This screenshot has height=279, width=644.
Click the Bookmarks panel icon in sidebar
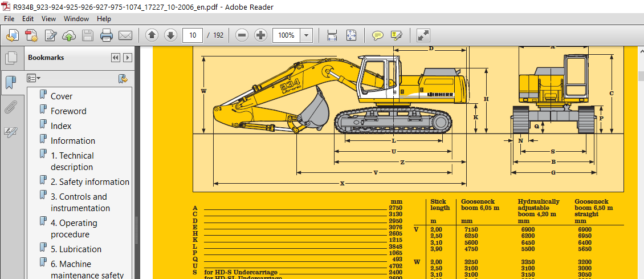coord(11,82)
